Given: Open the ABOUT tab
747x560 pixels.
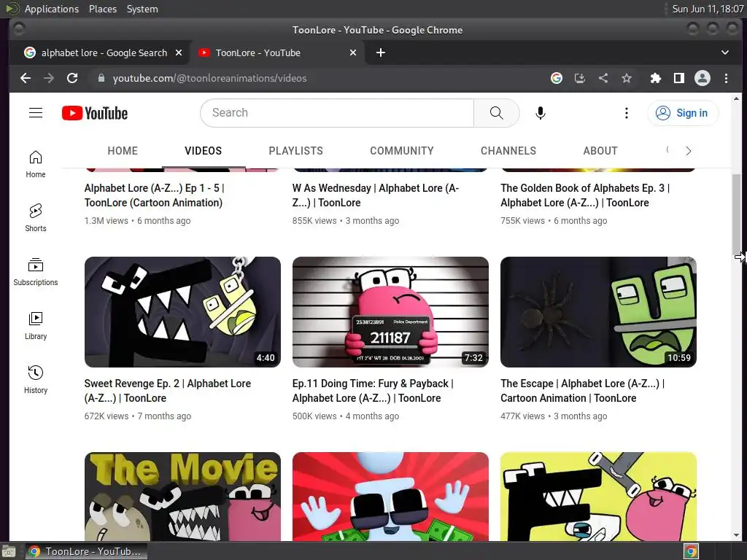Looking at the screenshot, I should point(600,151).
